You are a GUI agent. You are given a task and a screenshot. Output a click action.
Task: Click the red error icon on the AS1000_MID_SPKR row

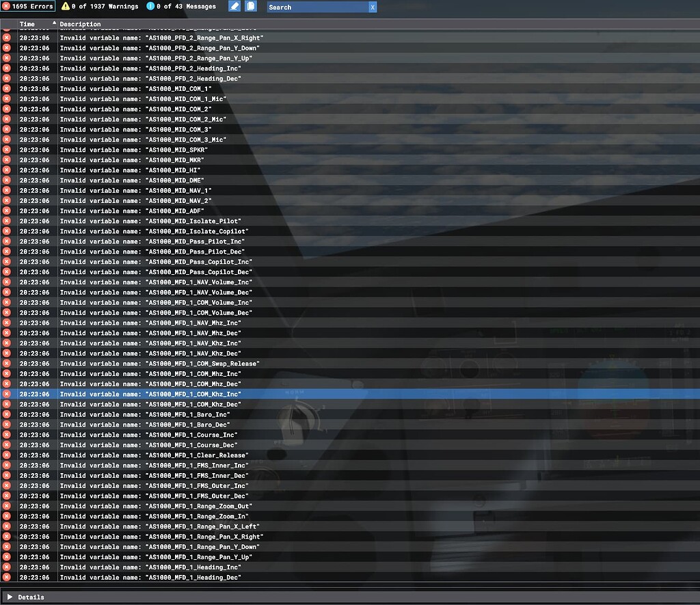tap(7, 150)
